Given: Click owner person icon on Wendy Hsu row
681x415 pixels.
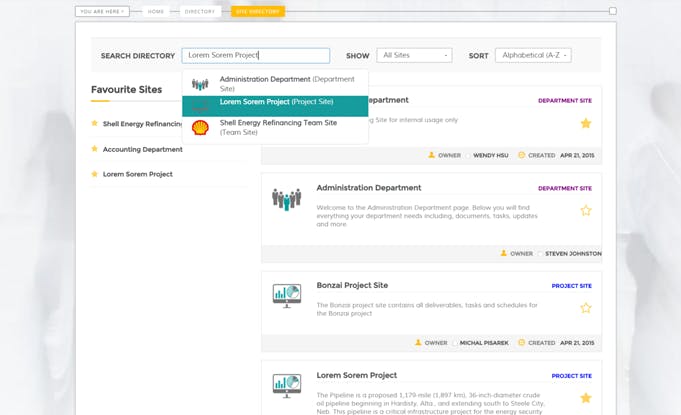Looking at the screenshot, I should [x=431, y=155].
